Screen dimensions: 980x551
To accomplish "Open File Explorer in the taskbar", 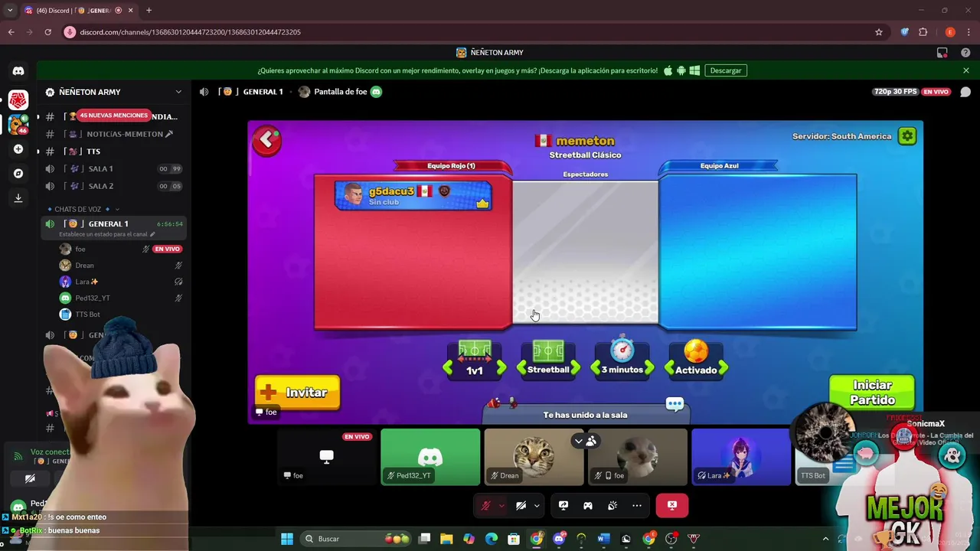I will (x=446, y=539).
